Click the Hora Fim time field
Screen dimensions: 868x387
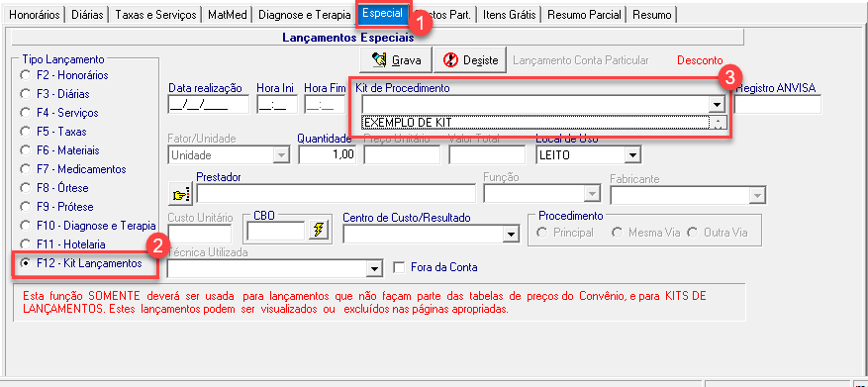click(x=325, y=104)
